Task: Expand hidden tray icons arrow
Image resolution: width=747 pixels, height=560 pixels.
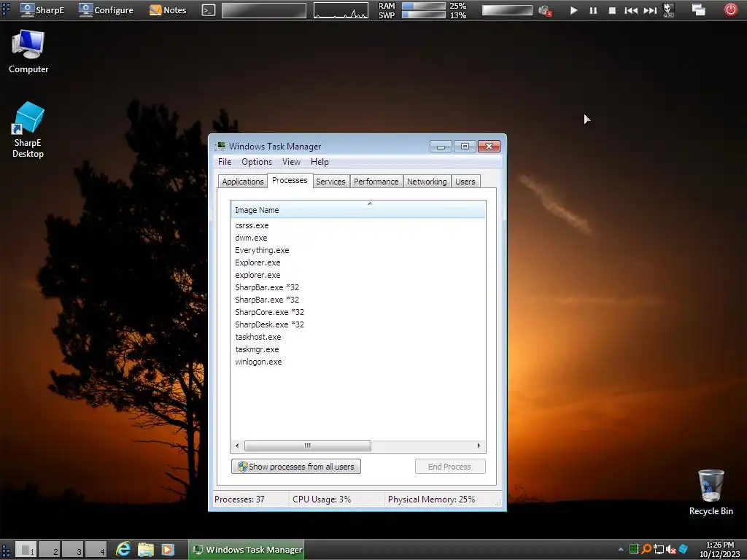Action: (620, 550)
